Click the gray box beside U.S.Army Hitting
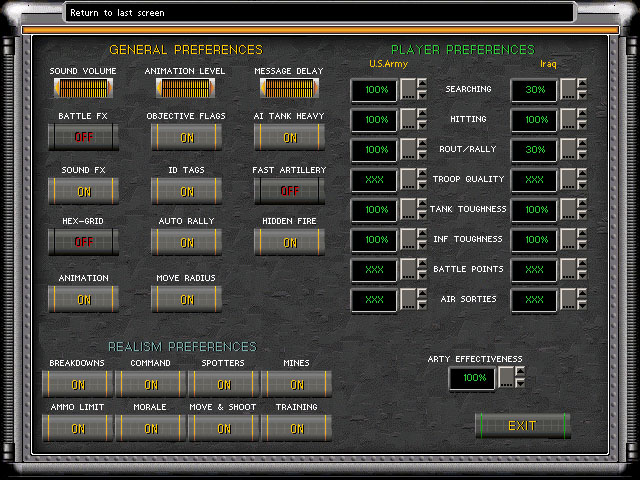Screen dimensions: 640x480 (x=408, y=119)
